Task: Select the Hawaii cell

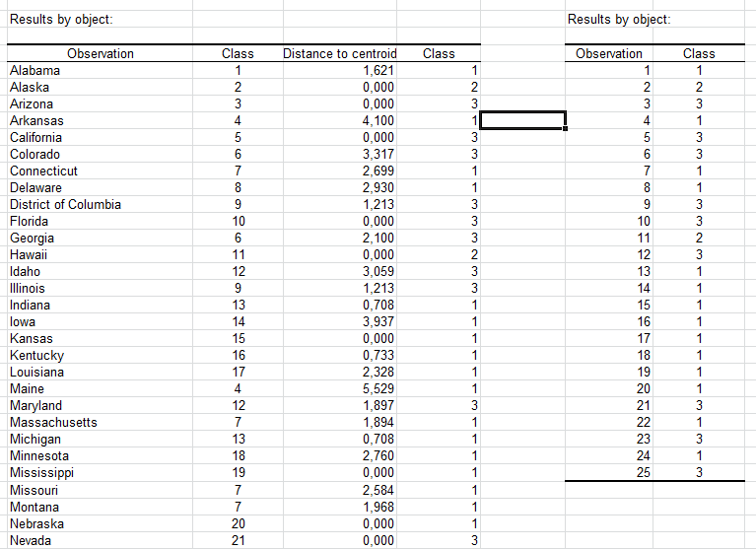Action: [100, 254]
